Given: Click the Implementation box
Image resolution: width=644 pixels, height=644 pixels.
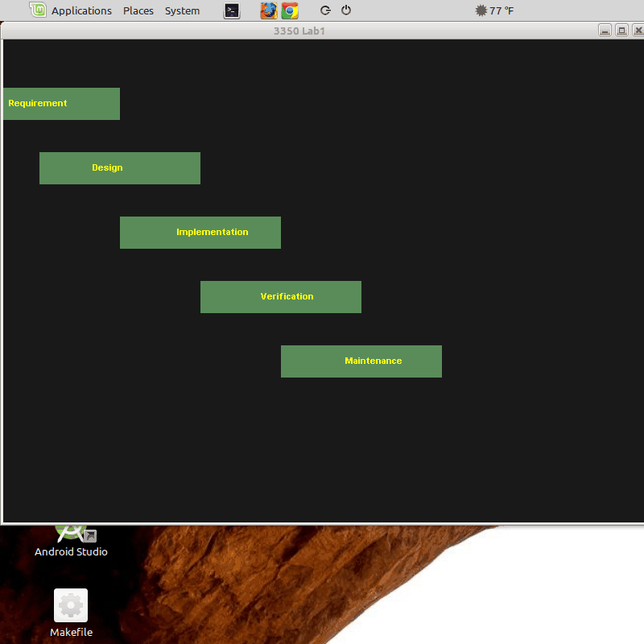Looking at the screenshot, I should (x=200, y=233).
